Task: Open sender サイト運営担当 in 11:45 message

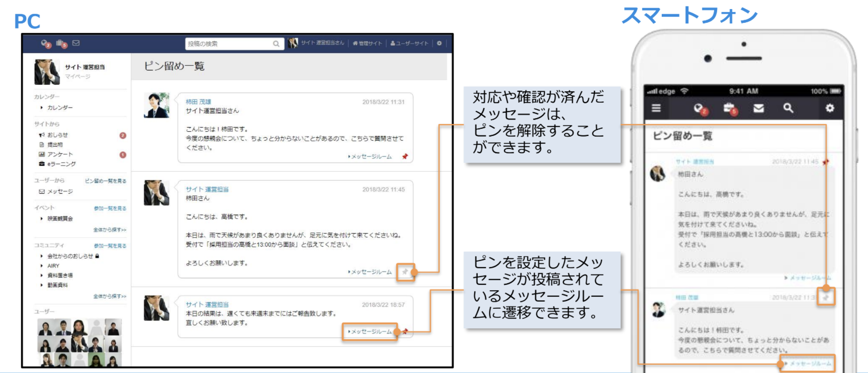Action: (207, 189)
